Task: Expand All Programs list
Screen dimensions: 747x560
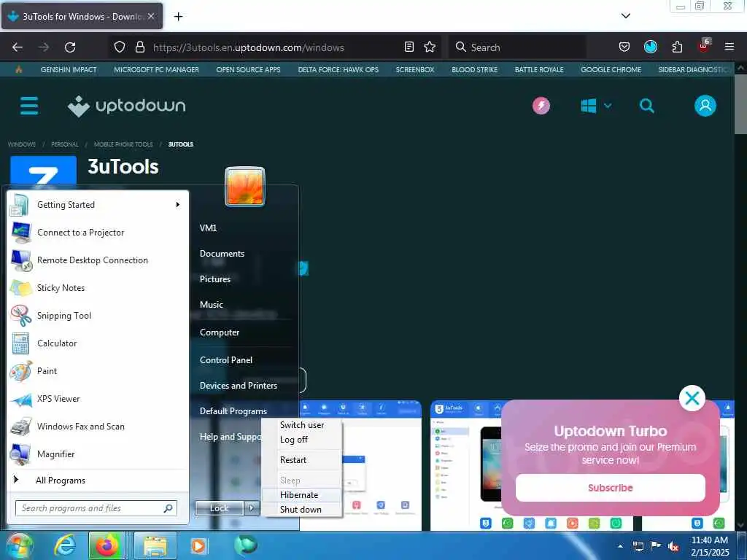Action: tap(98, 480)
